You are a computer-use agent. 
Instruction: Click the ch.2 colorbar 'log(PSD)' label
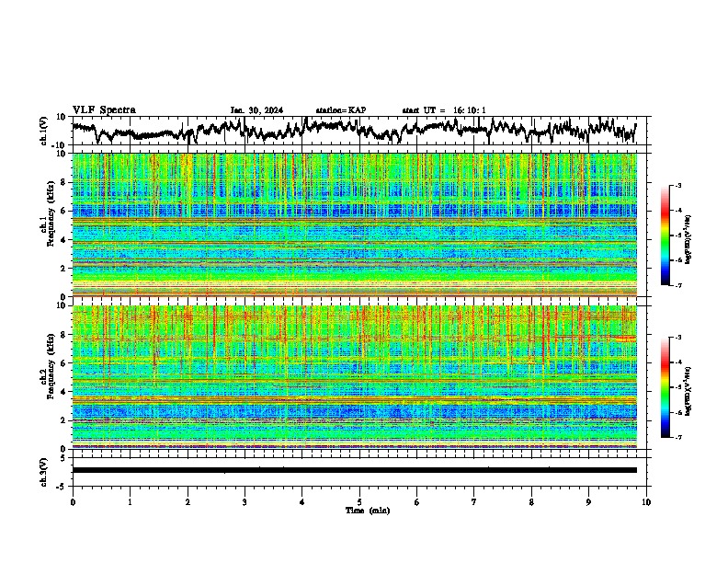pos(688,391)
